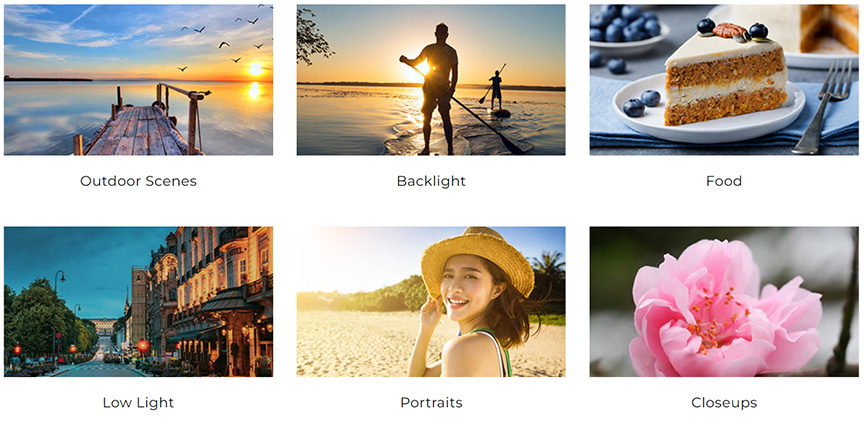Image resolution: width=864 pixels, height=432 pixels.
Task: Click the wooden pier in Outdoor Scenes image
Action: click(136, 130)
